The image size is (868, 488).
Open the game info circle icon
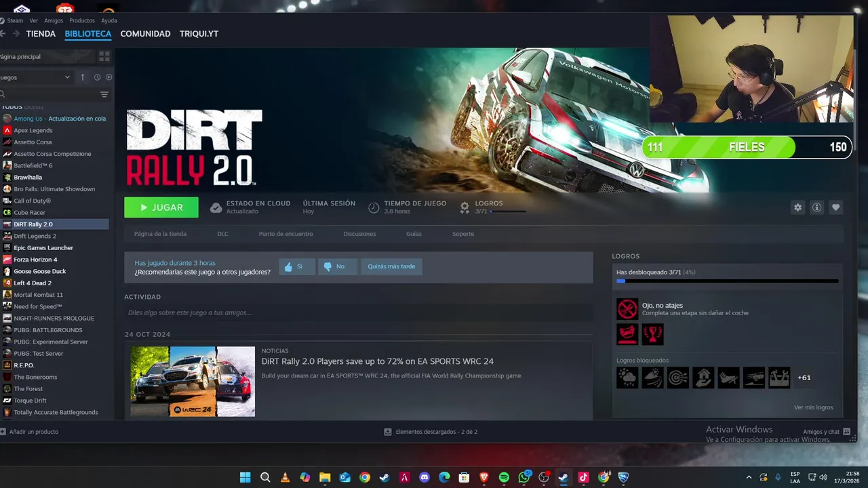(x=816, y=207)
